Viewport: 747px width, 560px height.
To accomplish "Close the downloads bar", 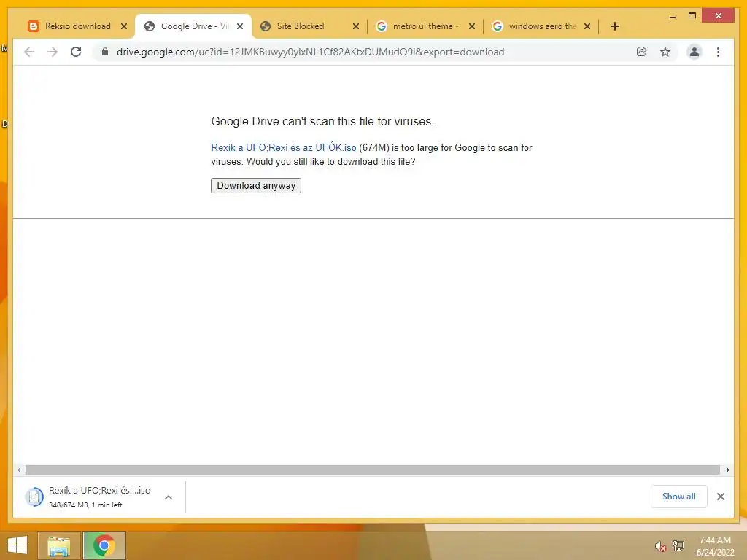I will tap(720, 497).
